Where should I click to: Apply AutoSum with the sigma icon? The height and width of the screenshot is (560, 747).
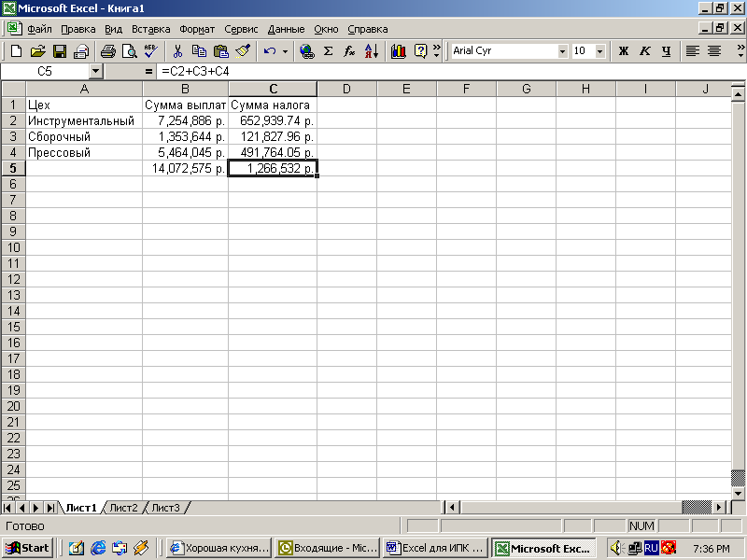(329, 51)
